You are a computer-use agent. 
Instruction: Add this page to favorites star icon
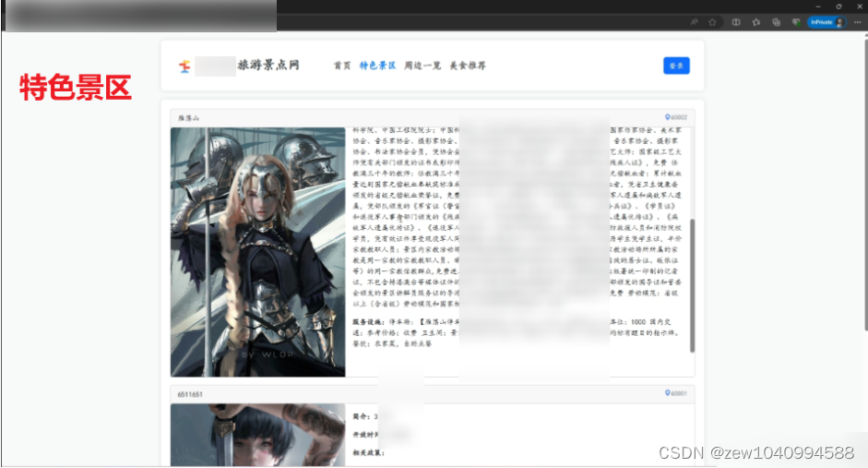coord(712,22)
